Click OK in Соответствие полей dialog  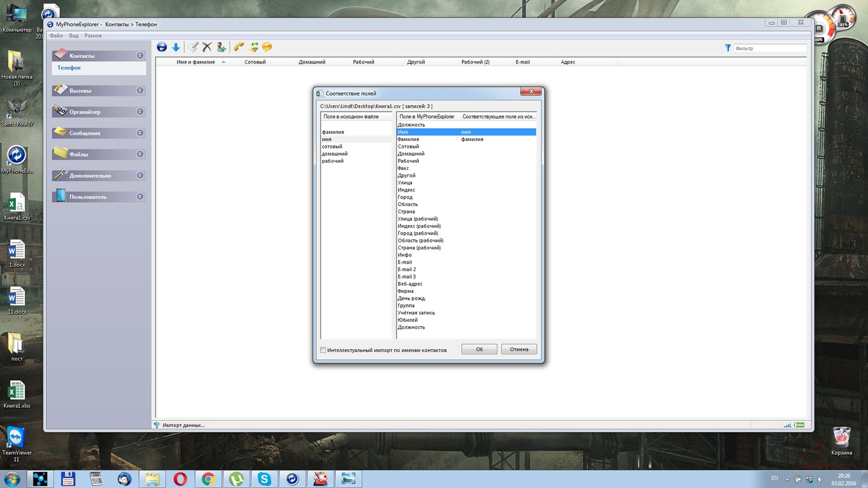coord(479,349)
